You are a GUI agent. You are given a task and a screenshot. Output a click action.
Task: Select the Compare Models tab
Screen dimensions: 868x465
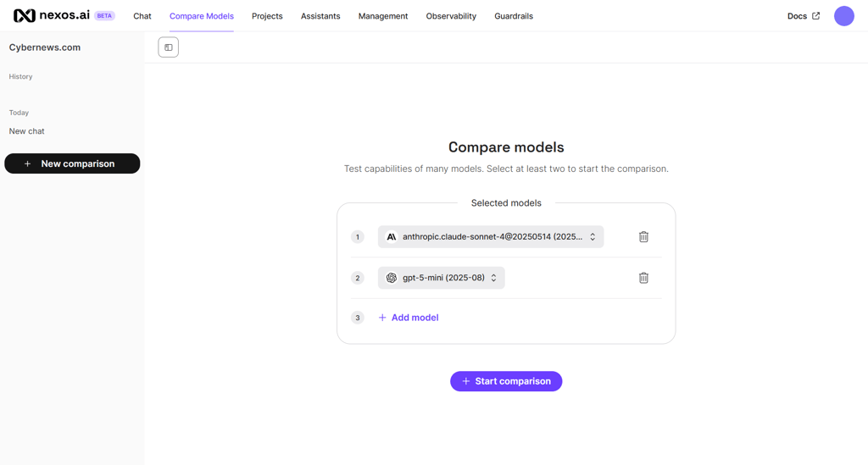pyautogui.click(x=202, y=16)
